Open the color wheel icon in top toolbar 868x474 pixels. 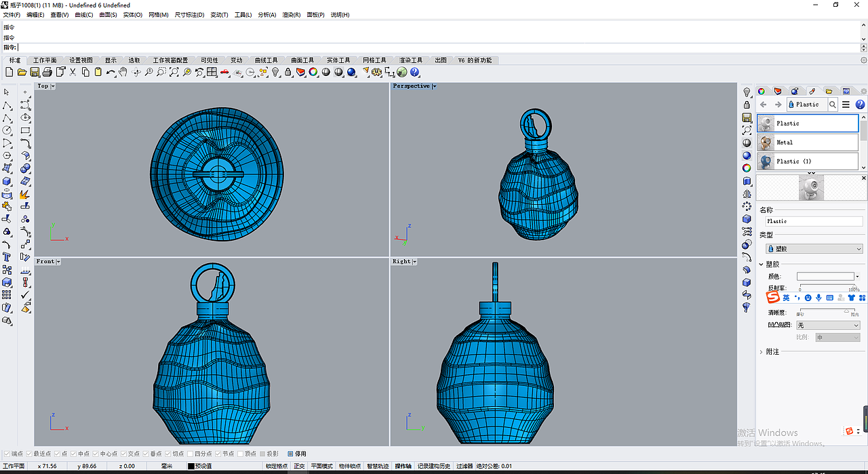pos(313,72)
